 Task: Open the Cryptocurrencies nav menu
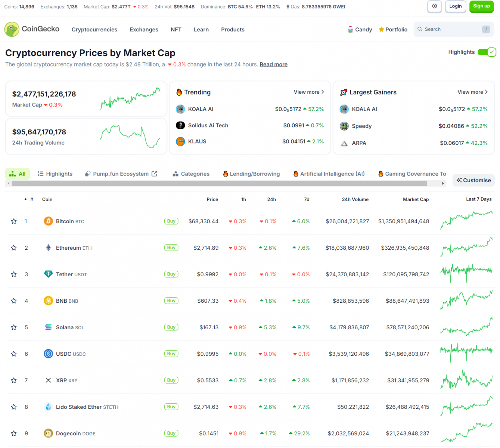[94, 29]
